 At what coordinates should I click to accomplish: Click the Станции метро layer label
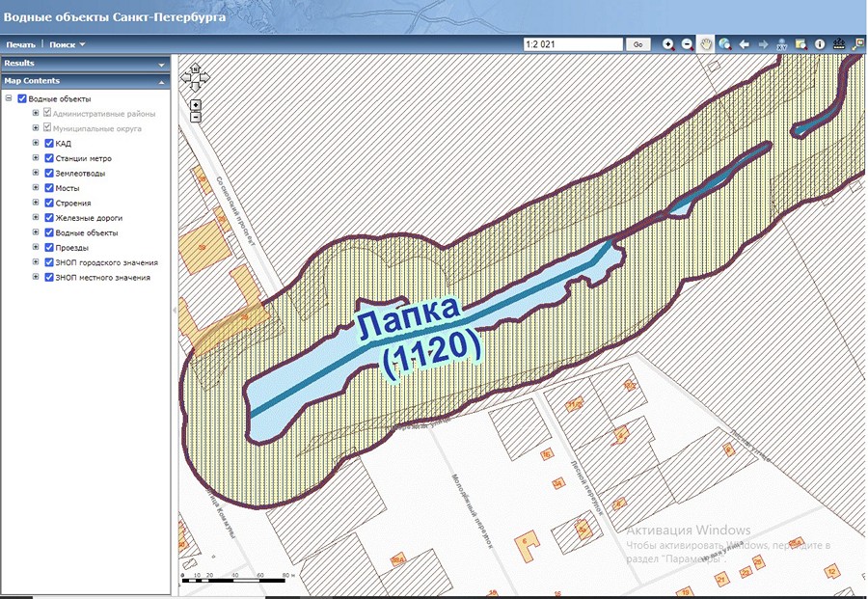click(83, 158)
